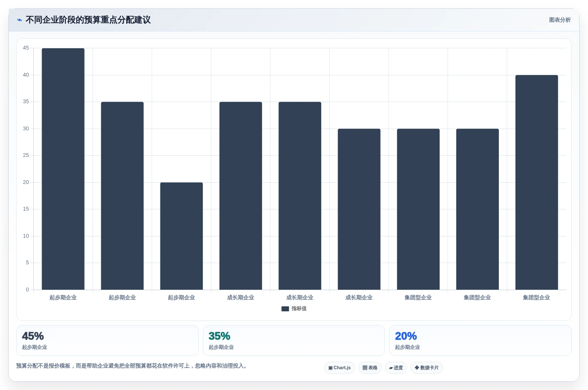Screen dimensions: 588x390
Task: Click the 成长期企业 bar at value 30
Action: point(359,209)
